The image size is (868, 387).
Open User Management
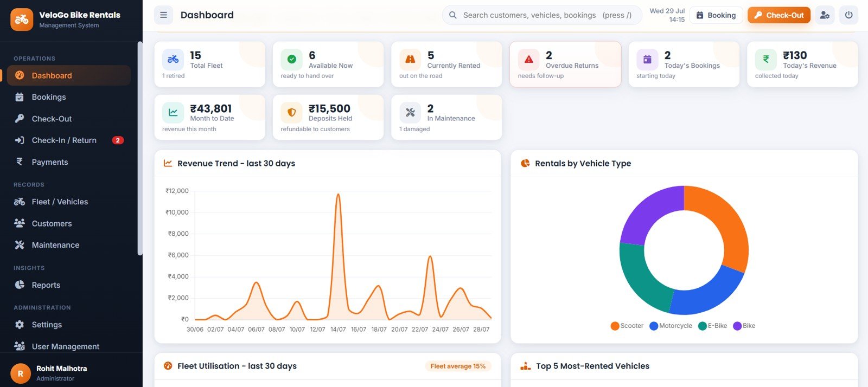(69, 346)
